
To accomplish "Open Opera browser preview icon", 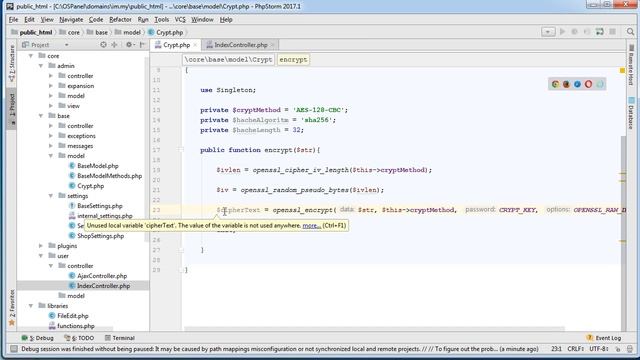I will tap(588, 84).
